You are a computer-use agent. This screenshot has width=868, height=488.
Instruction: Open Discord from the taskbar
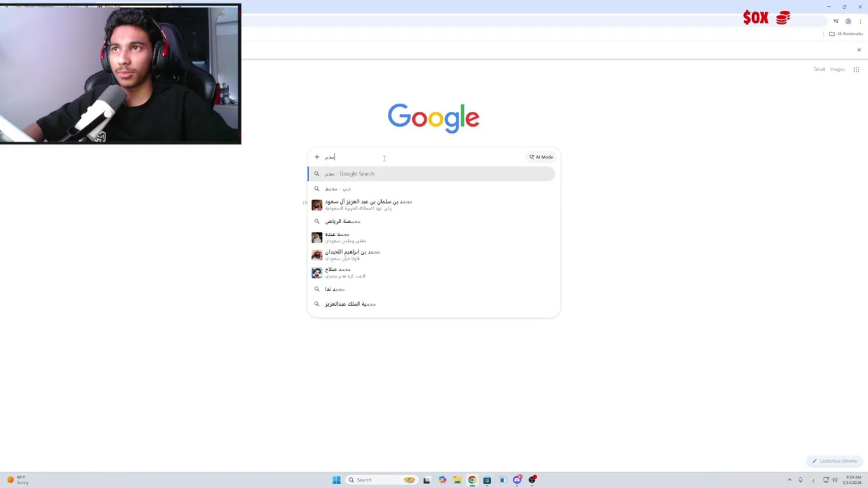point(517,480)
